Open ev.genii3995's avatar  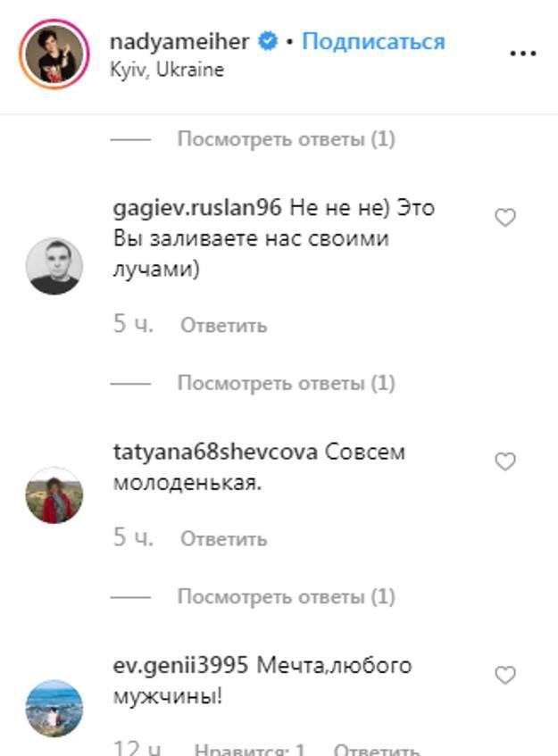[54, 709]
